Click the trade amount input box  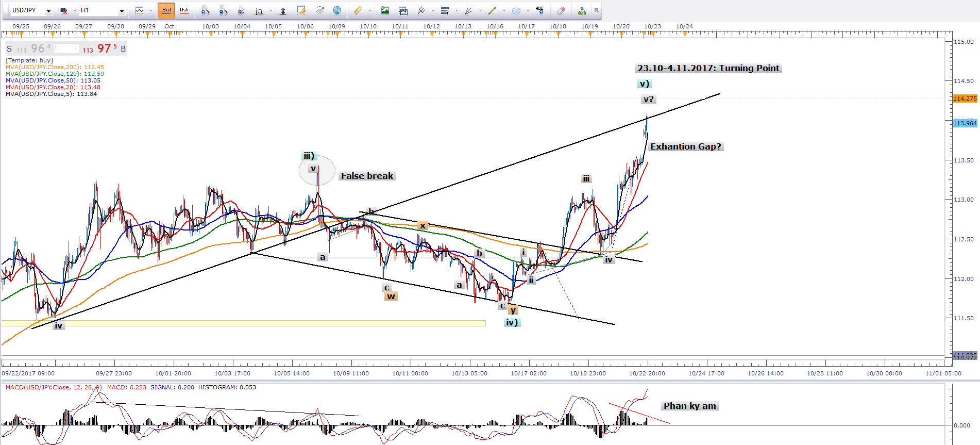66,49
